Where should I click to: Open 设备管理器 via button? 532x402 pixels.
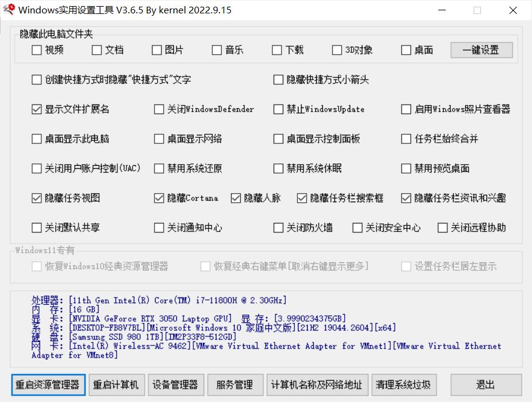coord(175,385)
